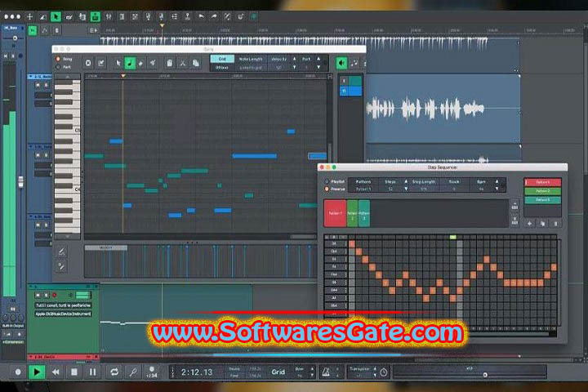Select the green note draw tool in piano roll
588x392 pixels.
[130, 63]
